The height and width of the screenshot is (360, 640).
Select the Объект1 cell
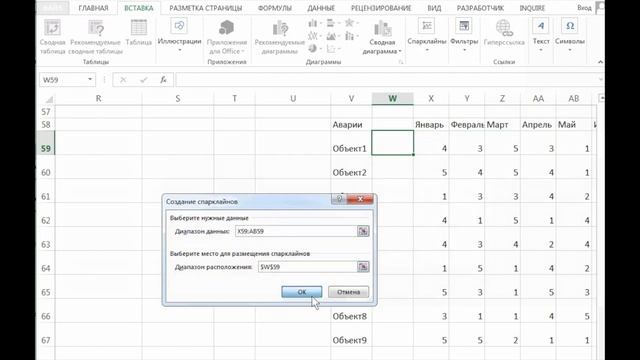(x=351, y=143)
